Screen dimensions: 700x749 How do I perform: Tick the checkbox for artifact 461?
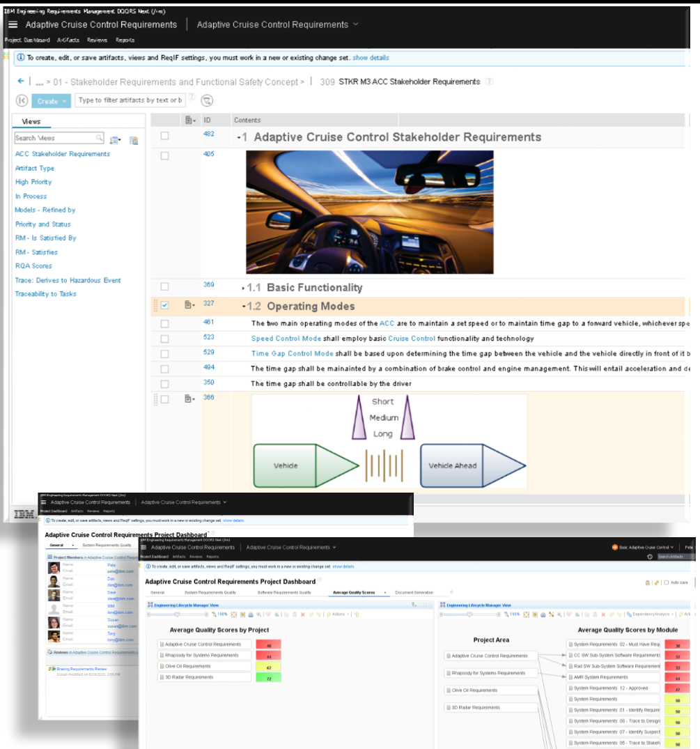coord(165,324)
